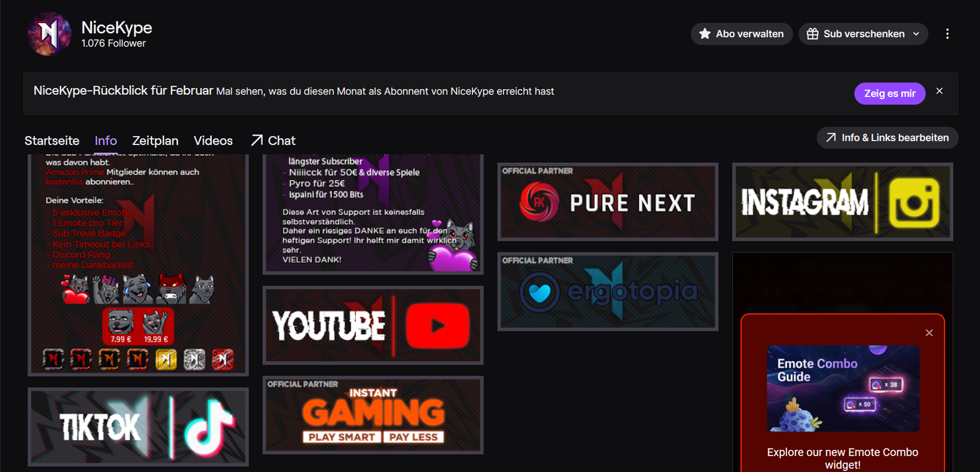Expand the Sub verschenken dropdown
Image resolution: width=980 pixels, height=472 pixels.
916,34
